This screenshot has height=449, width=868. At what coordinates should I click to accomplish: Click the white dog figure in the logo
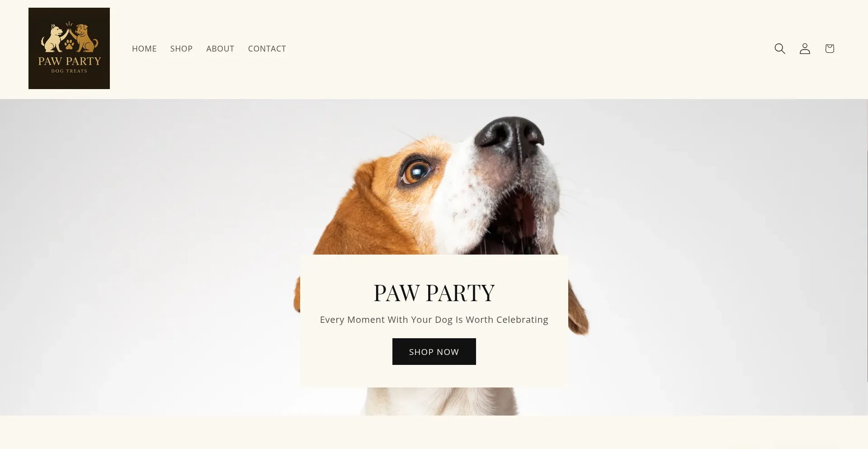click(x=54, y=38)
